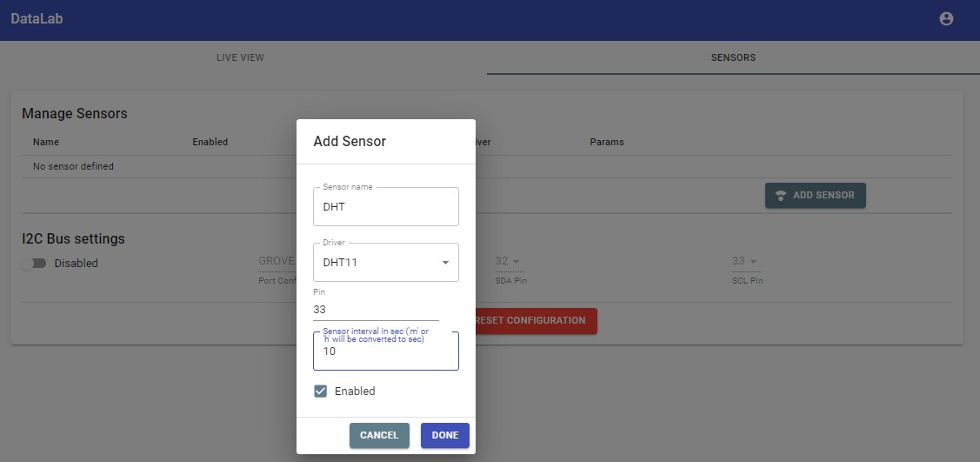
Task: Open the SCL Pin dropdown
Action: pos(743,262)
